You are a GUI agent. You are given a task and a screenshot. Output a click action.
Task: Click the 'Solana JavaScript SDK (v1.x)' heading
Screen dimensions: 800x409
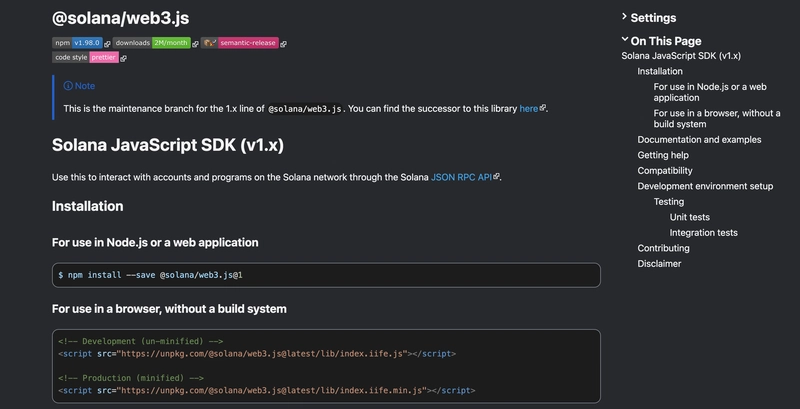168,145
